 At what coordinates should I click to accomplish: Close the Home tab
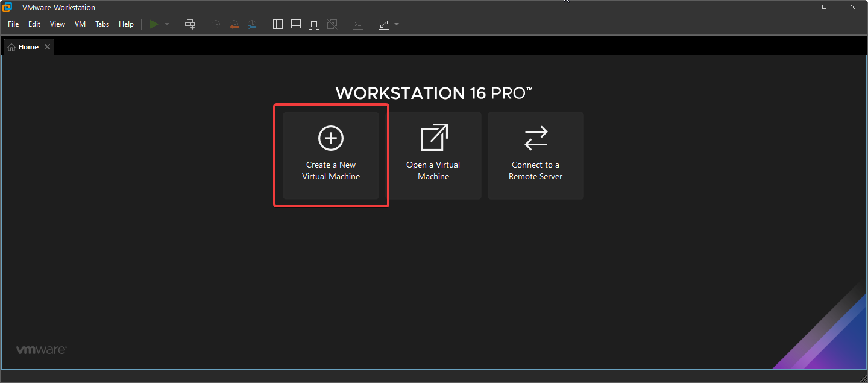point(48,47)
